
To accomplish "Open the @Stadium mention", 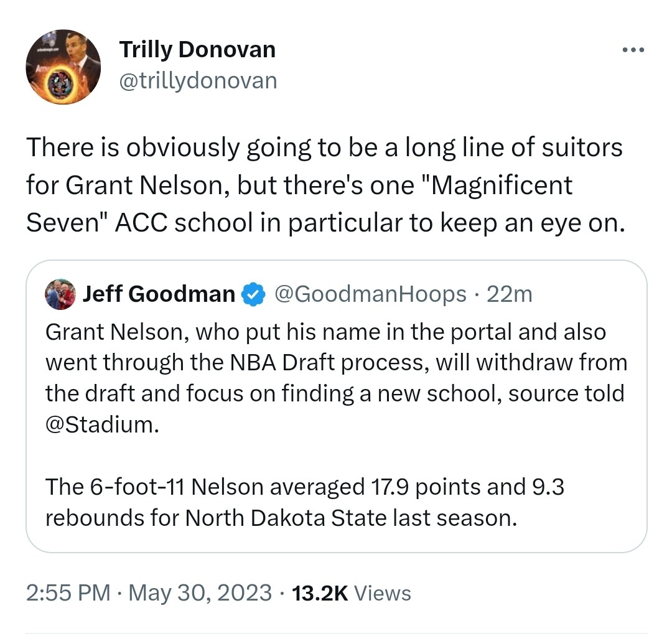I will pyautogui.click(x=98, y=425).
